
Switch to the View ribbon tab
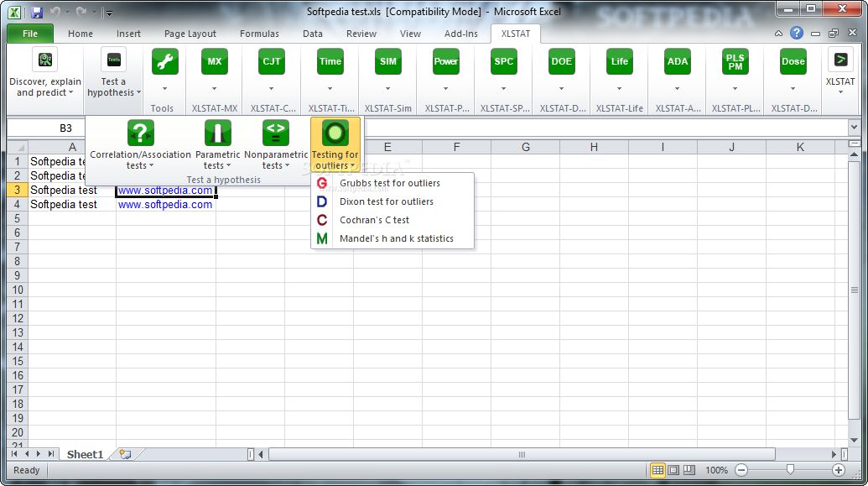[x=410, y=34]
